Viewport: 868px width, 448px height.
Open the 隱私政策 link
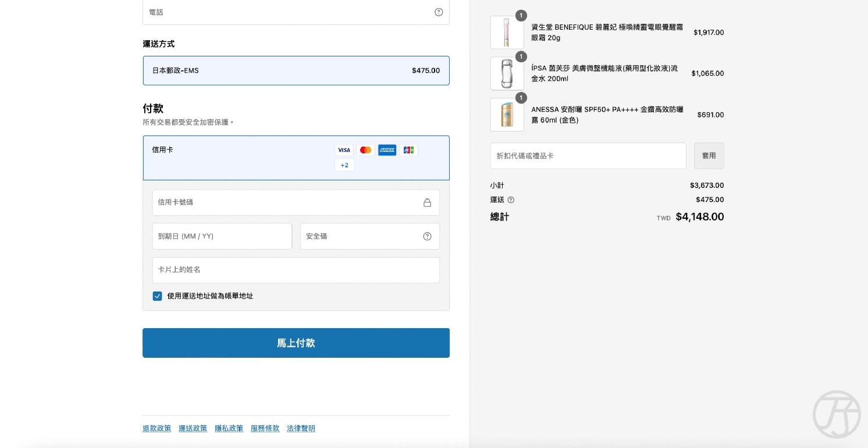coord(229,428)
